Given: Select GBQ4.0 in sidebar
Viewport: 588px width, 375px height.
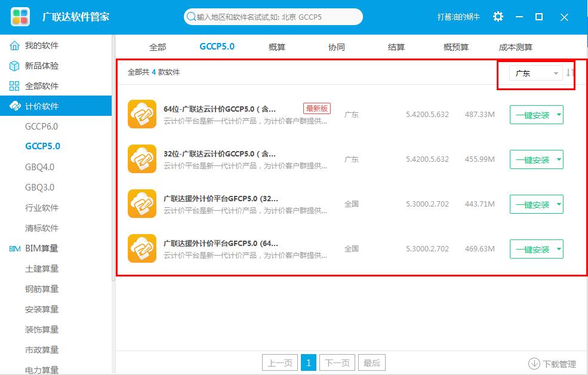Looking at the screenshot, I should pyautogui.click(x=40, y=167).
